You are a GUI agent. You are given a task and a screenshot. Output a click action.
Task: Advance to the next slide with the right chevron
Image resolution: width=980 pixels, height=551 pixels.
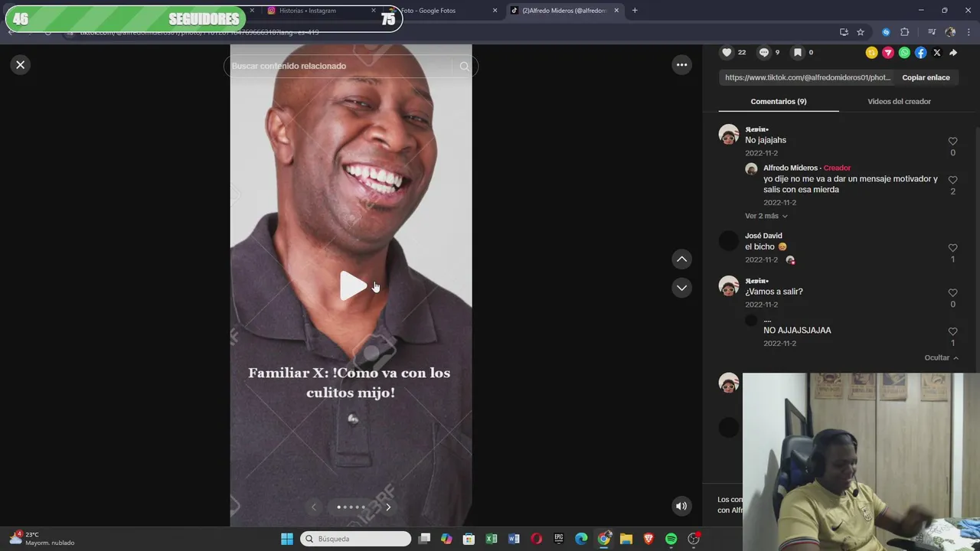click(388, 507)
